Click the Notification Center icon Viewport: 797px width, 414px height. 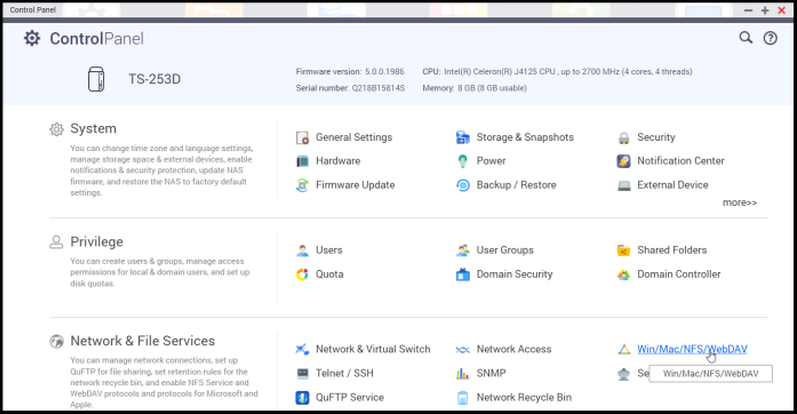(x=624, y=161)
